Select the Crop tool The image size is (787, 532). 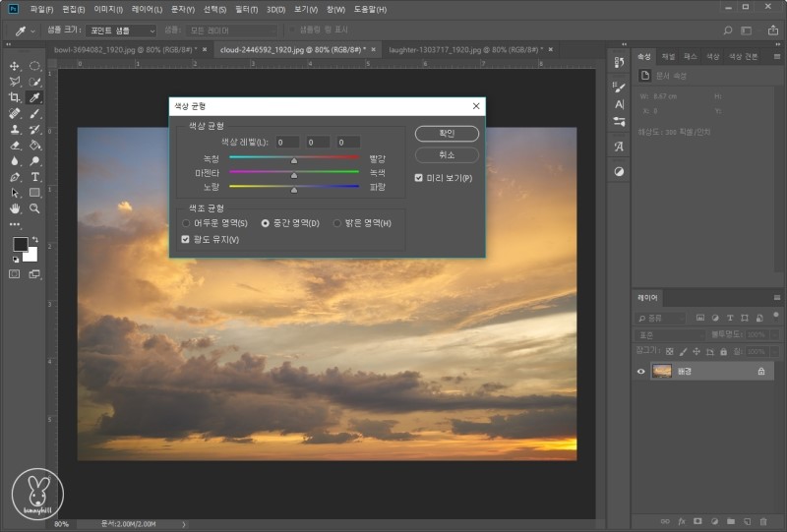point(15,97)
